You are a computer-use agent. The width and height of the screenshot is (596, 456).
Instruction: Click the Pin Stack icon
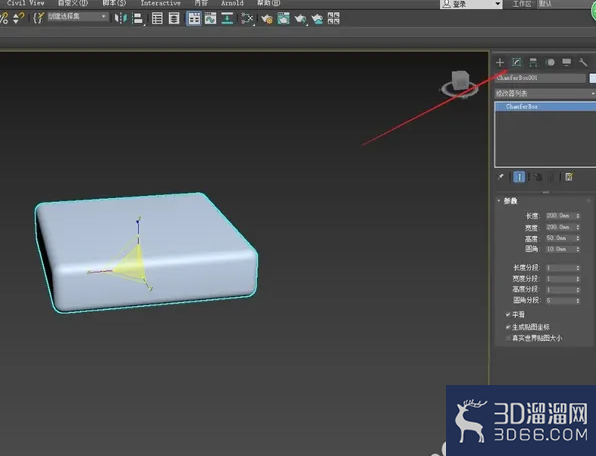pos(500,177)
